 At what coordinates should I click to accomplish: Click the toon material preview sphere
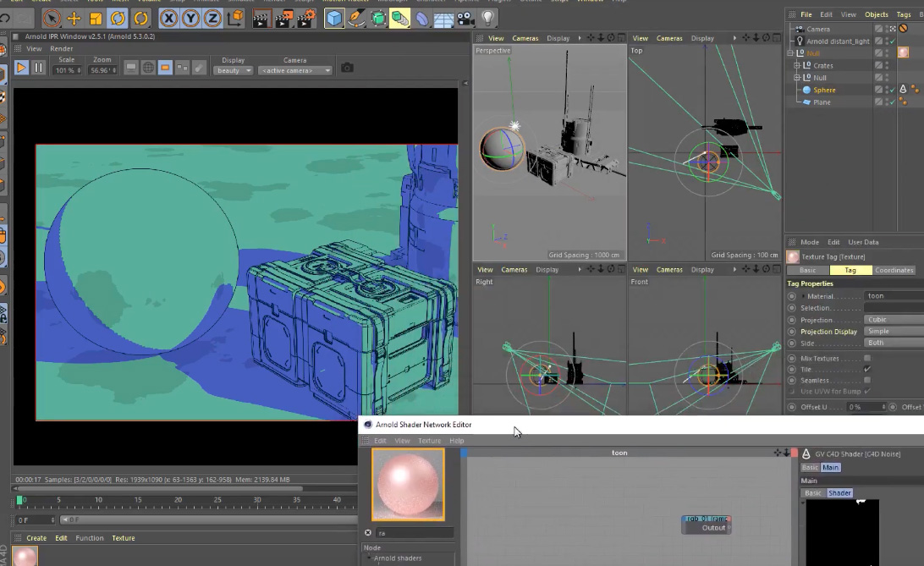pos(409,484)
